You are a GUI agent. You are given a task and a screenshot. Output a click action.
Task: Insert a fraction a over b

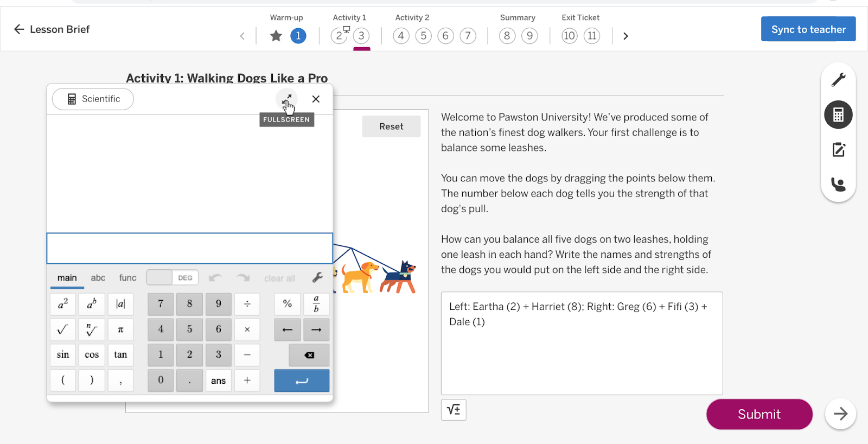pyautogui.click(x=316, y=304)
